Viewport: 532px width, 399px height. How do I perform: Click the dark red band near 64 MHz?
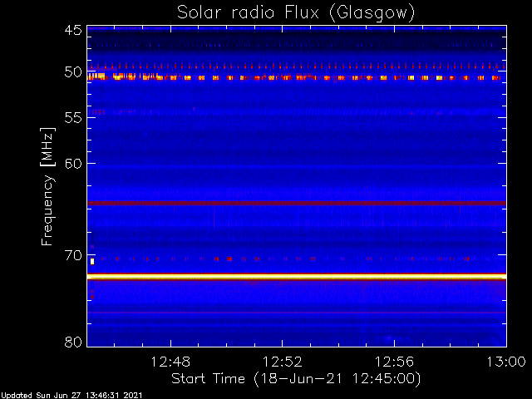pos(297,203)
